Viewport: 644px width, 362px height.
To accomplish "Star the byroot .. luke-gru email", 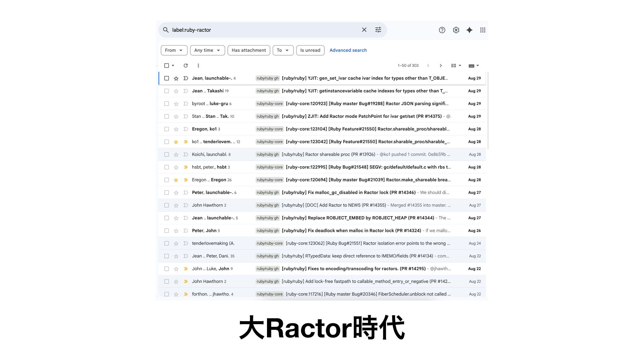I will [176, 104].
